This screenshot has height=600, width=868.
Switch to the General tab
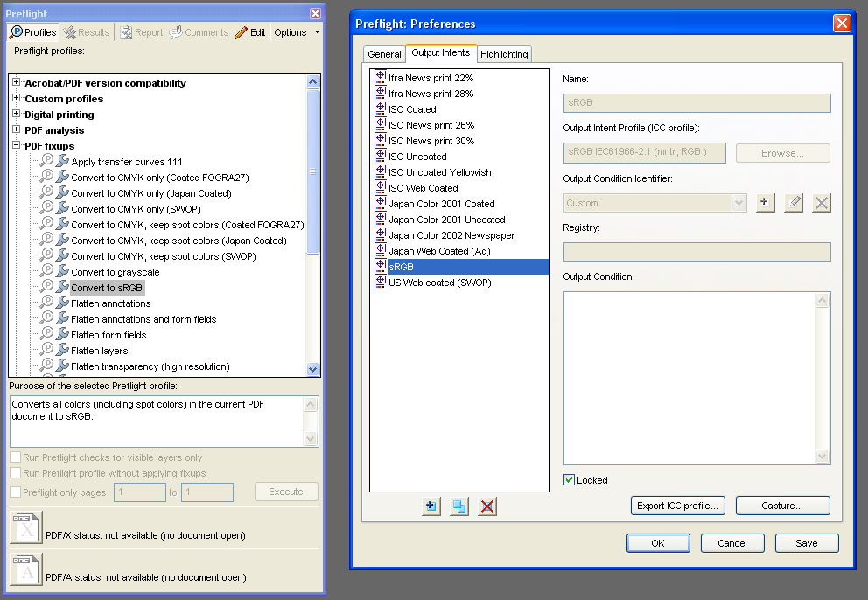tap(384, 54)
